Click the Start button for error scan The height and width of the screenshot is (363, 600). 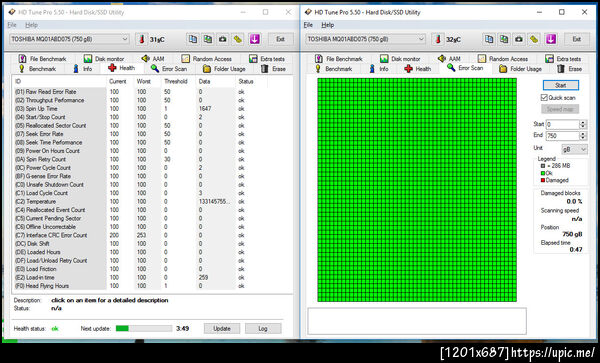click(x=561, y=85)
